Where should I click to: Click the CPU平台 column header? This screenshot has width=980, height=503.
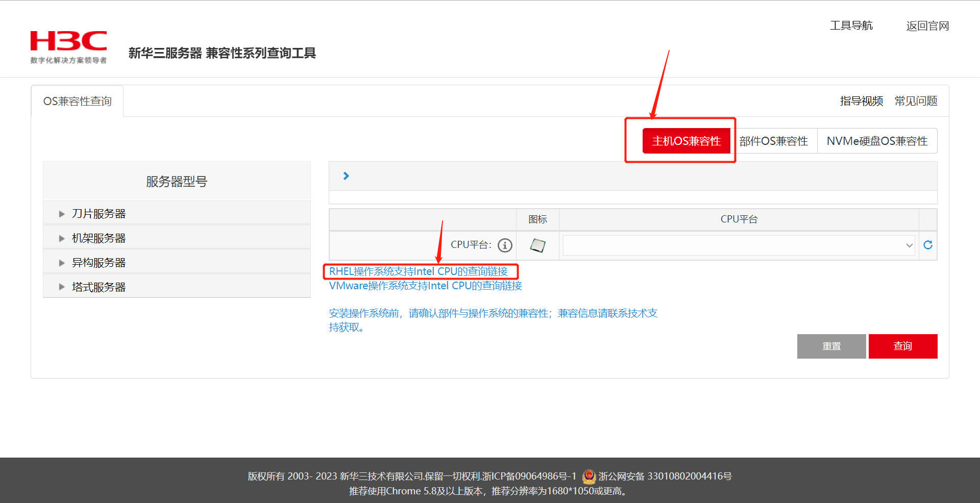[739, 219]
